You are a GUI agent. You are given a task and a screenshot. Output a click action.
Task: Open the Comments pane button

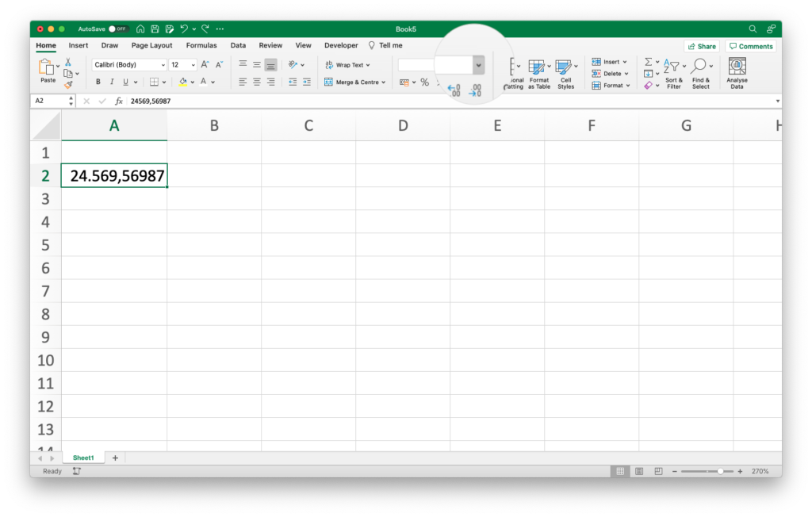(750, 46)
